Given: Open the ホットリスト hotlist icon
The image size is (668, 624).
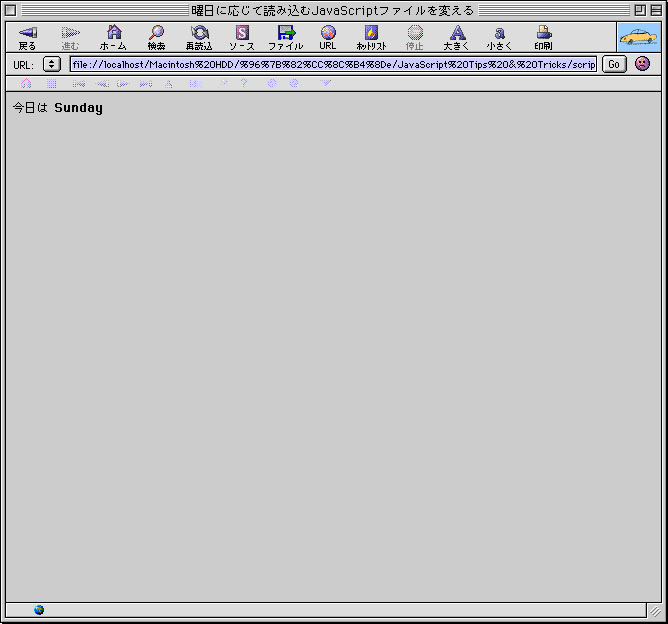Looking at the screenshot, I should click(371, 38).
